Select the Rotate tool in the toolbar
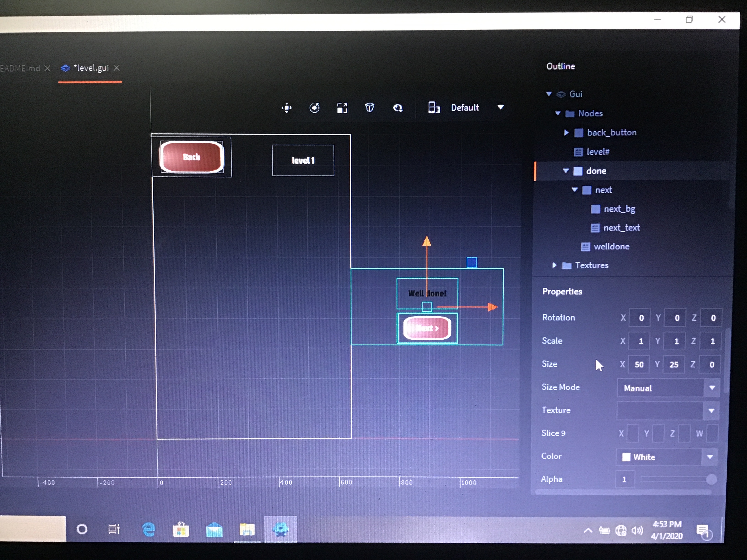Screen dimensions: 747x560 click(314, 108)
